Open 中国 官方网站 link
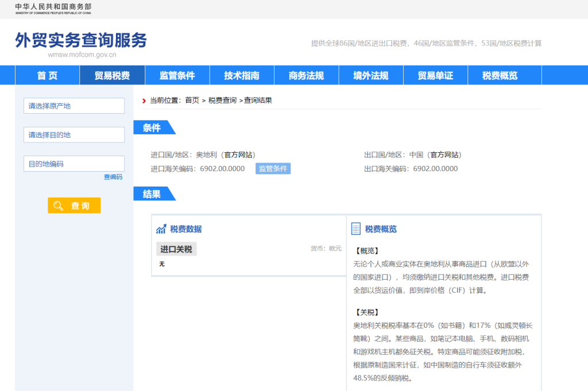Screen dimensions: 588x391 tap(445, 155)
